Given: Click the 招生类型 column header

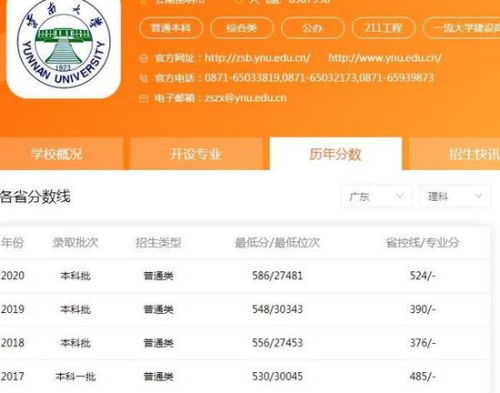Looking at the screenshot, I should point(158,243).
